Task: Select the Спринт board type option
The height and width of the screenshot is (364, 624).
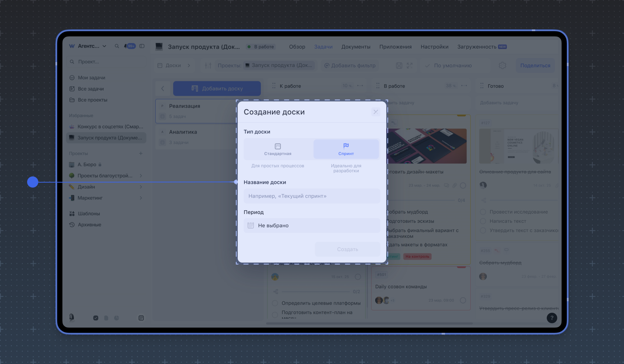Action: pos(346,149)
